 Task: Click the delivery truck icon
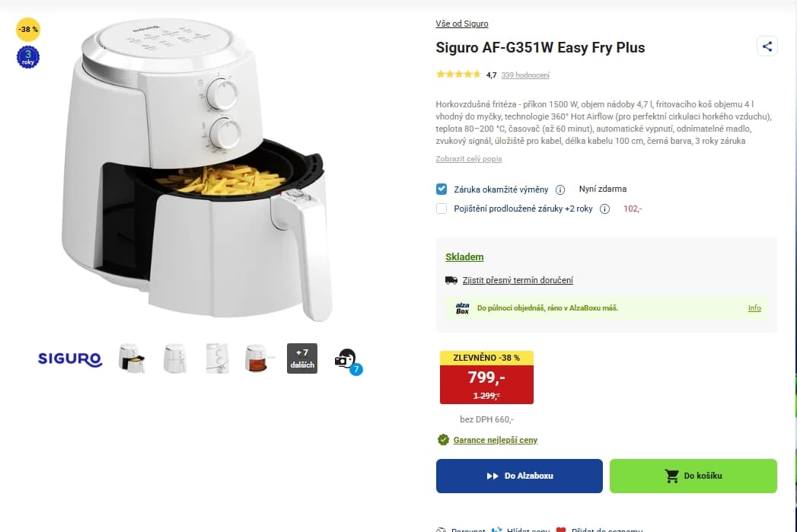[x=451, y=280]
